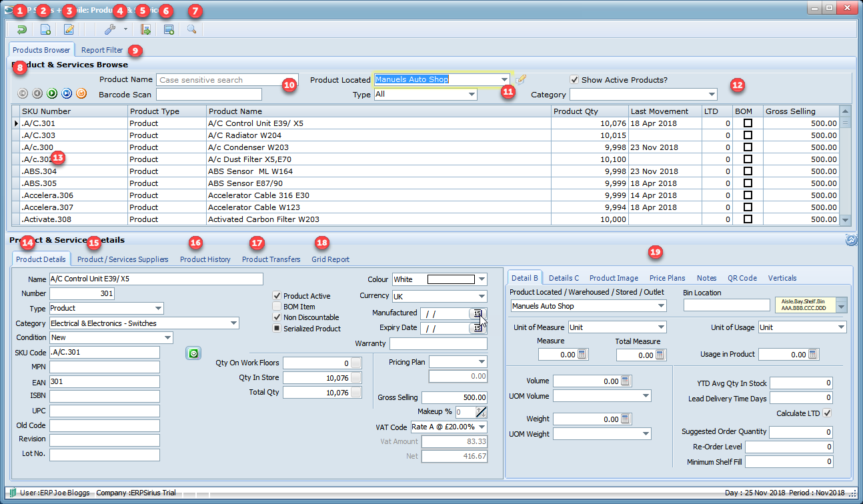
Task: Open the Price Plans tab
Action: pyautogui.click(x=667, y=278)
